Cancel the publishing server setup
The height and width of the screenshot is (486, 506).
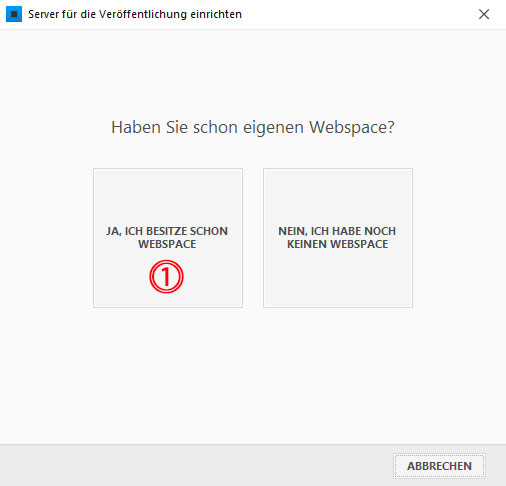(439, 466)
